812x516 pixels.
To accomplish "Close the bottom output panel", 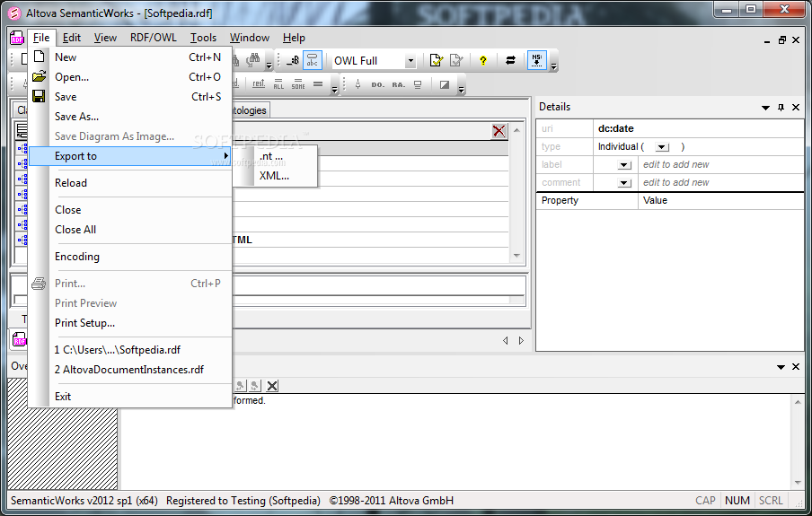I will [796, 366].
